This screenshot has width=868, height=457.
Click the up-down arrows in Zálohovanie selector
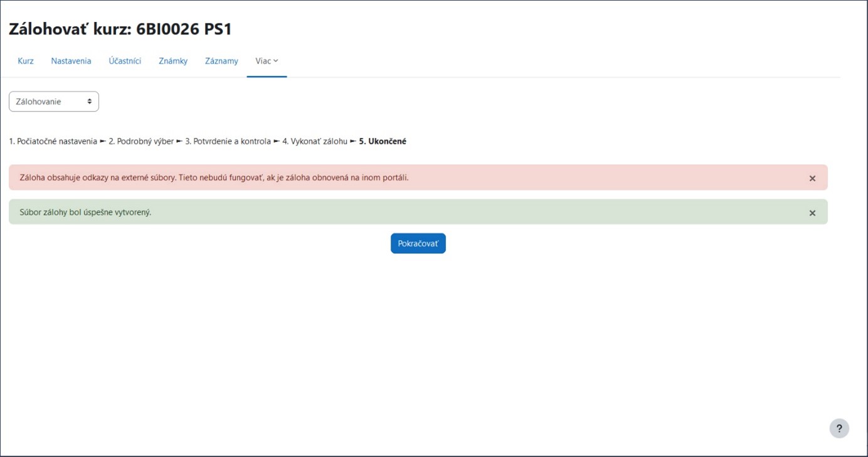[x=89, y=102]
